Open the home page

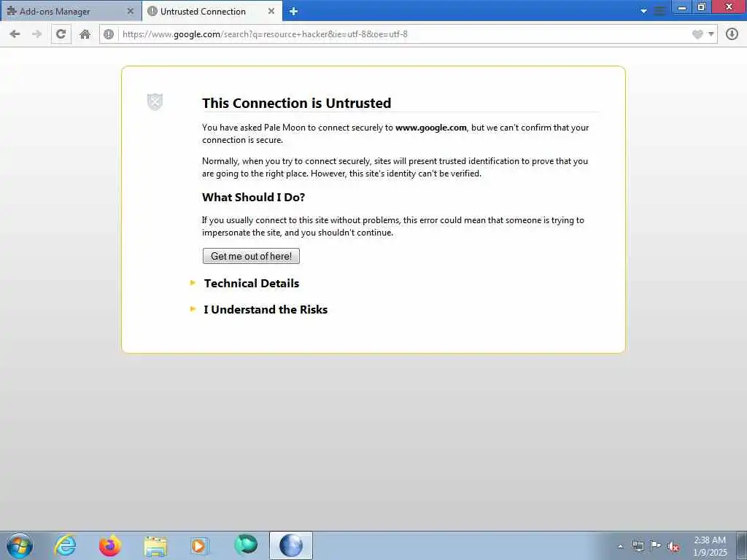(85, 34)
